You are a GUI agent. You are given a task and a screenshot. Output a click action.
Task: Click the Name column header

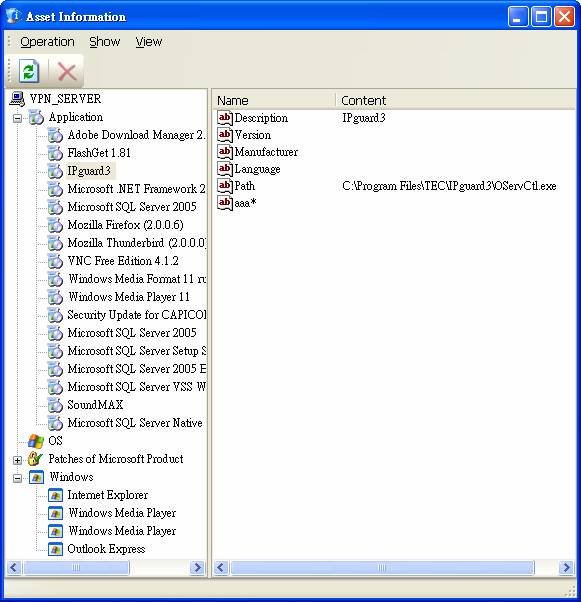[x=274, y=101]
